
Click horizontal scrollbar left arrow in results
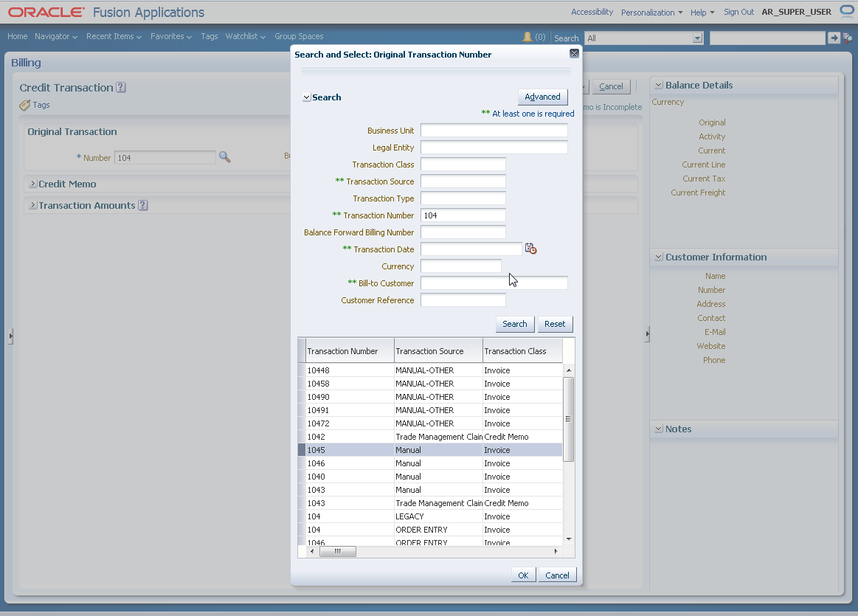point(312,551)
